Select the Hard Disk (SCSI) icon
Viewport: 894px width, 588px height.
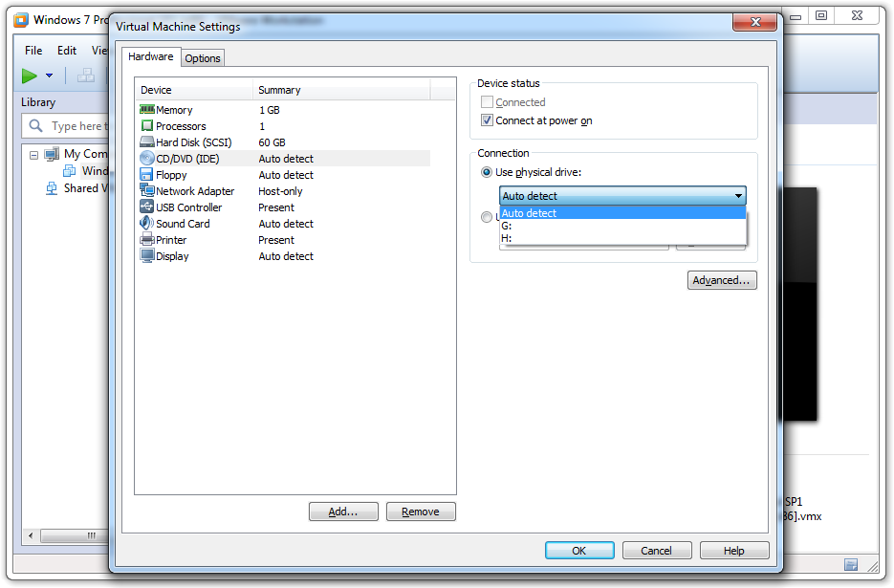tap(147, 142)
